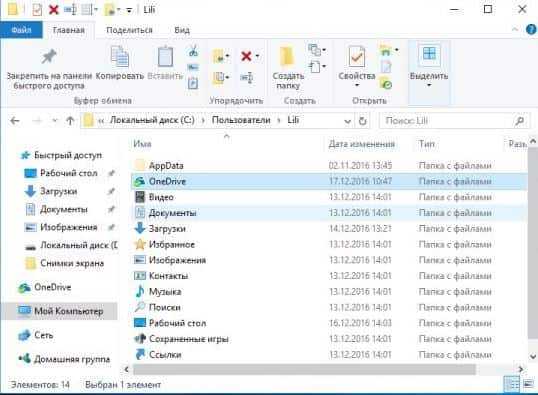This screenshot has height=395, width=538.
Task: Select Быстрый доступ in navigation pane
Action: (61, 155)
